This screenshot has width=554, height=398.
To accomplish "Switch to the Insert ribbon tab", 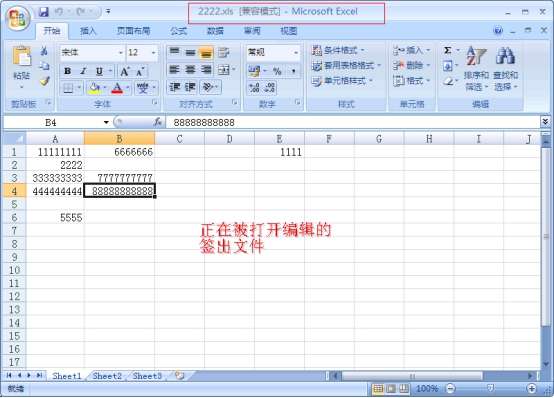I will point(88,31).
